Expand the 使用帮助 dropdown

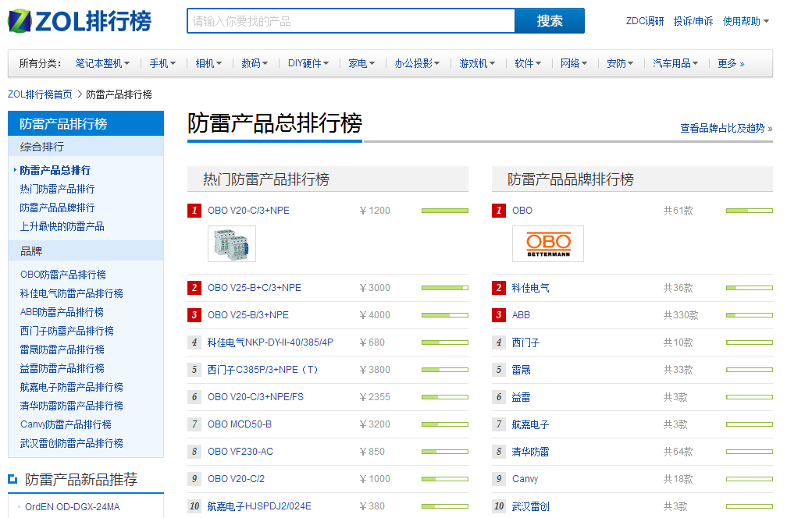(x=746, y=21)
